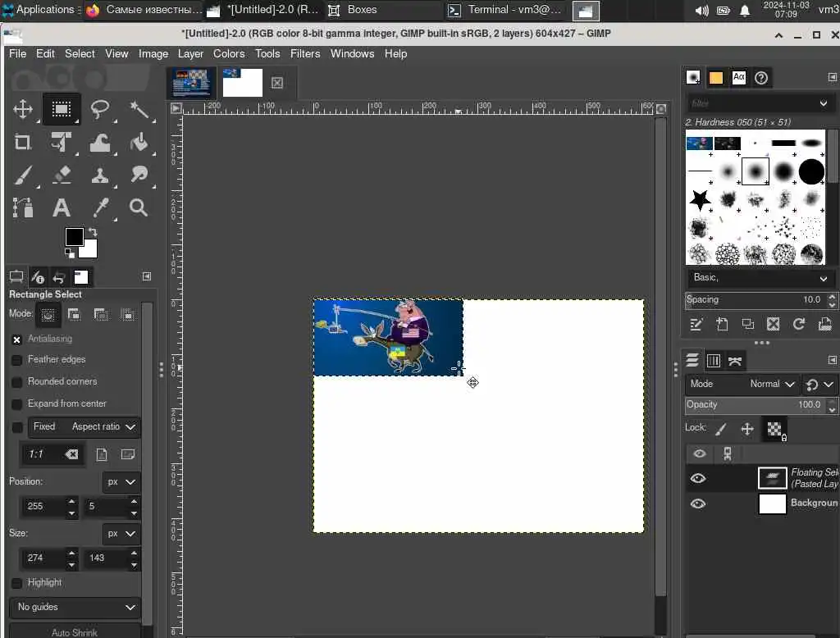The height and width of the screenshot is (638, 840).
Task: Open the Windows menu
Action: click(352, 53)
